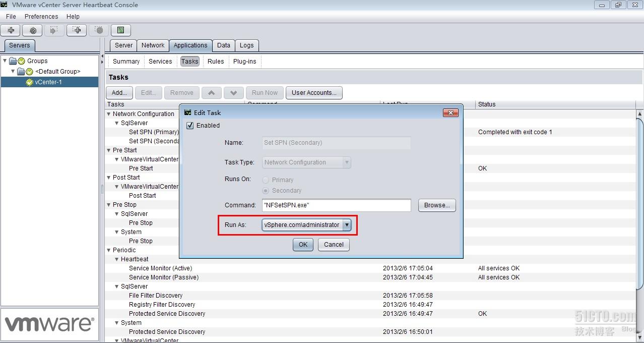Close the Edit Task dialog with red X

[450, 112]
